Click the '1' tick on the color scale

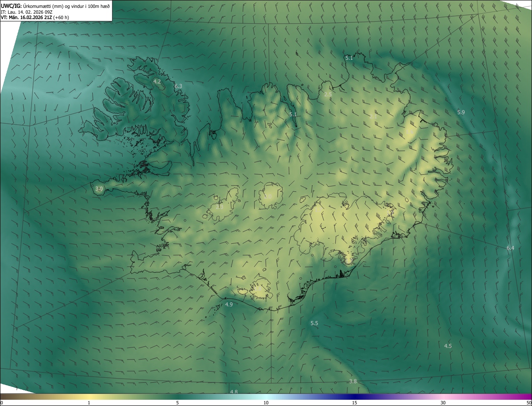(89, 403)
